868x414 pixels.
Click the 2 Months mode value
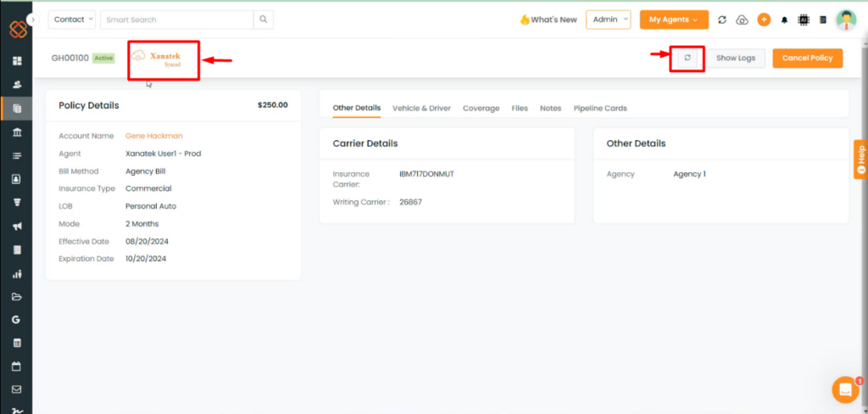(142, 224)
